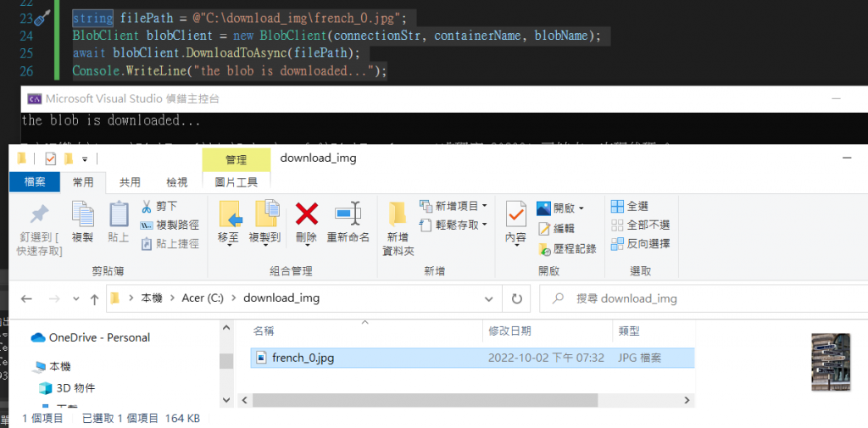Click the file list horizontal scrollbar thumb
This screenshot has height=428, width=868.
425,400
